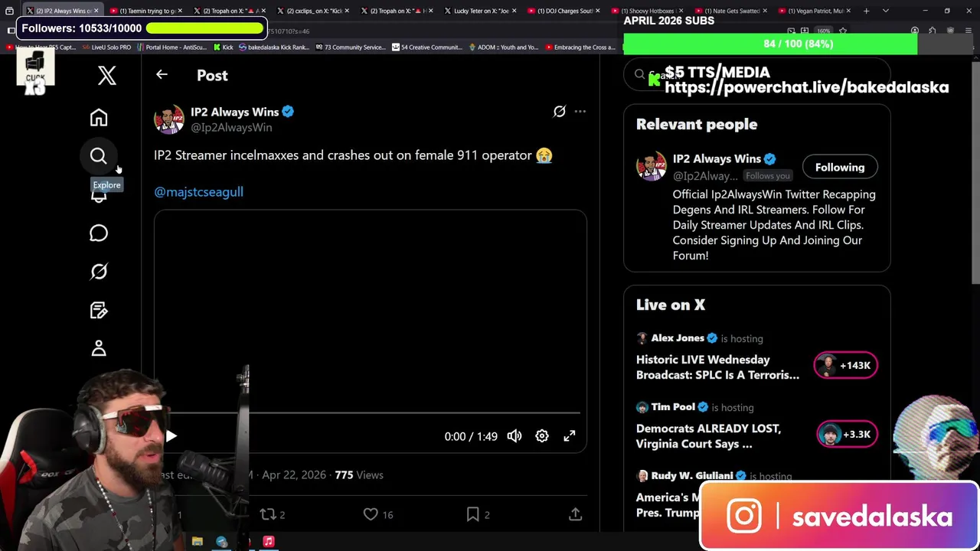The width and height of the screenshot is (980, 551).
Task: Enter fullscreen video mode
Action: point(570,436)
